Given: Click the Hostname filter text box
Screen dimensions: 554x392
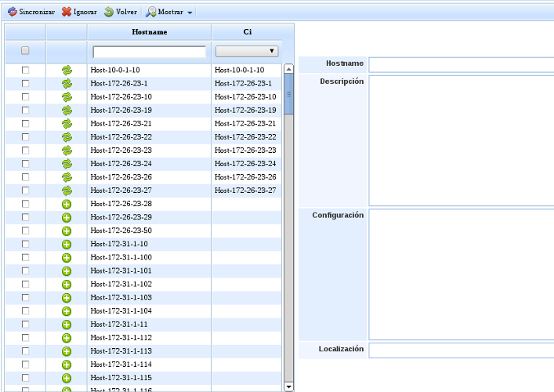Looking at the screenshot, I should [x=149, y=52].
